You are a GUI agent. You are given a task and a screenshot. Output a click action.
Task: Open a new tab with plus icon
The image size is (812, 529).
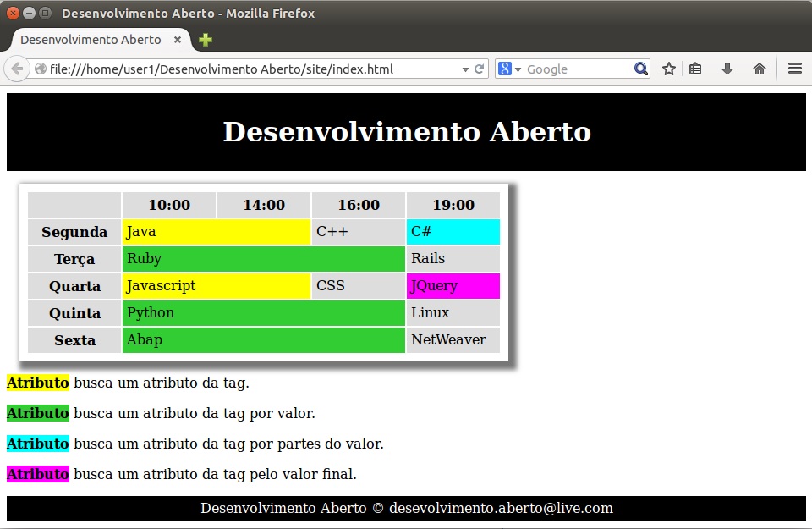click(x=206, y=40)
